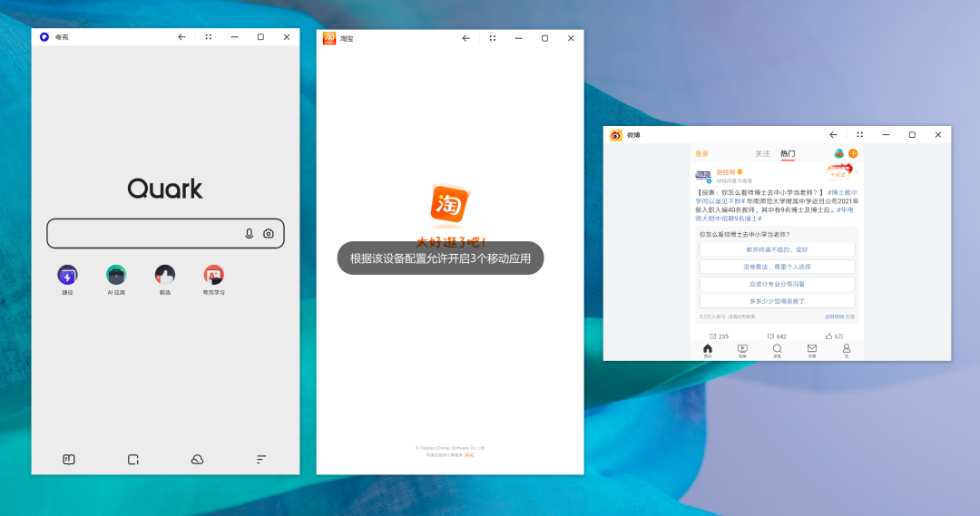Click the four-dots icon in the Quark title bar
Screen dimensions: 980x516
(209, 37)
